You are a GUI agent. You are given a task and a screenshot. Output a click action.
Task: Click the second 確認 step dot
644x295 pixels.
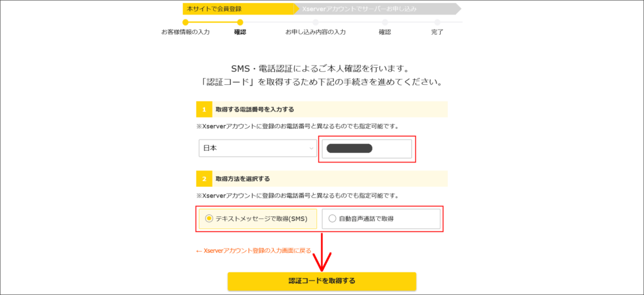tap(384, 22)
